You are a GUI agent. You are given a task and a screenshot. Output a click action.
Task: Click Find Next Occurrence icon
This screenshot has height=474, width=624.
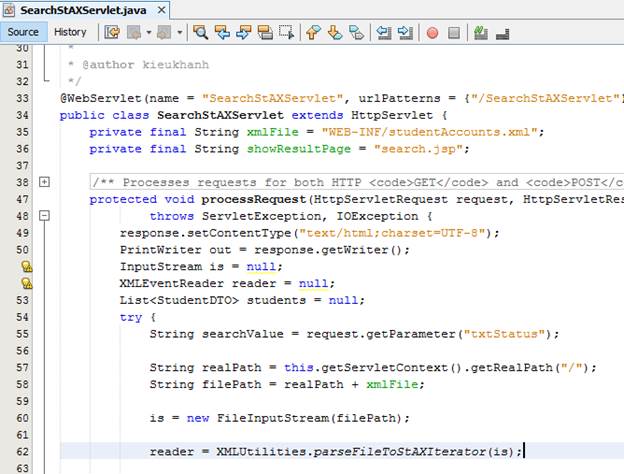click(244, 32)
